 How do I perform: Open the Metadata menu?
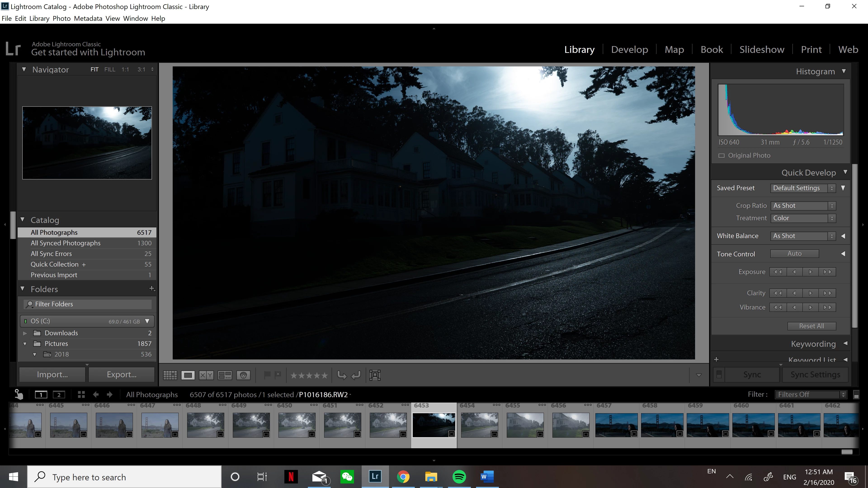click(88, 19)
